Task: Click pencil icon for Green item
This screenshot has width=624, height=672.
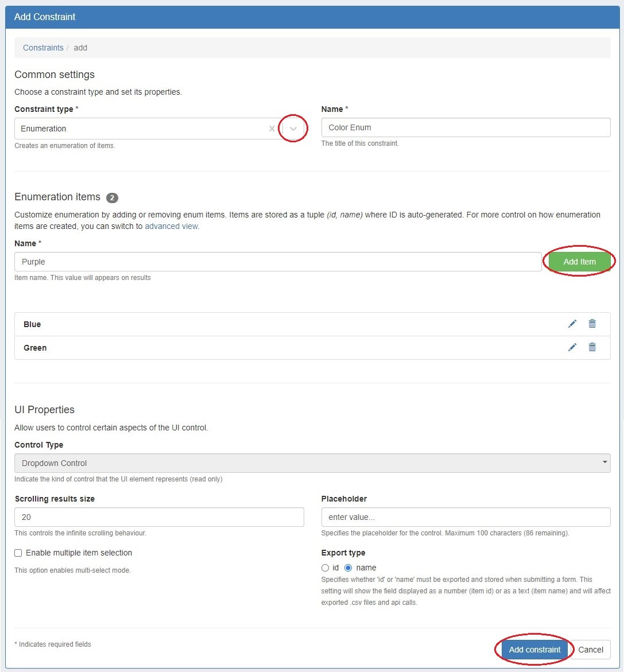Action: click(x=572, y=348)
